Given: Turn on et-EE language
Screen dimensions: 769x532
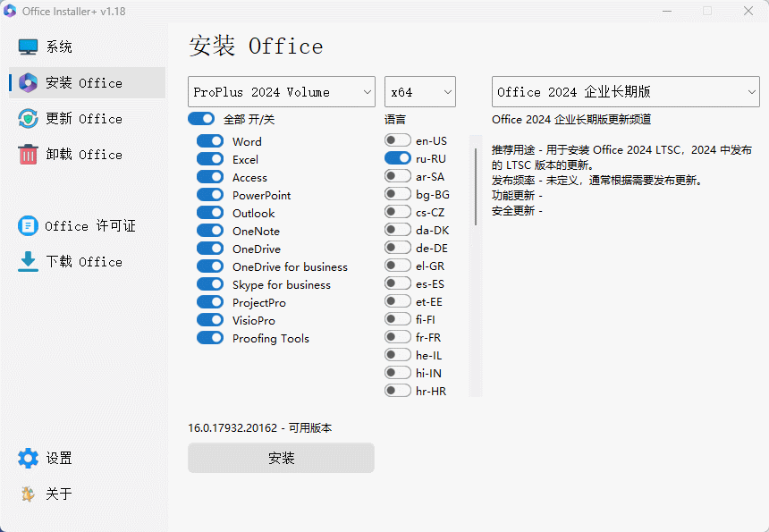Looking at the screenshot, I should coord(398,301).
